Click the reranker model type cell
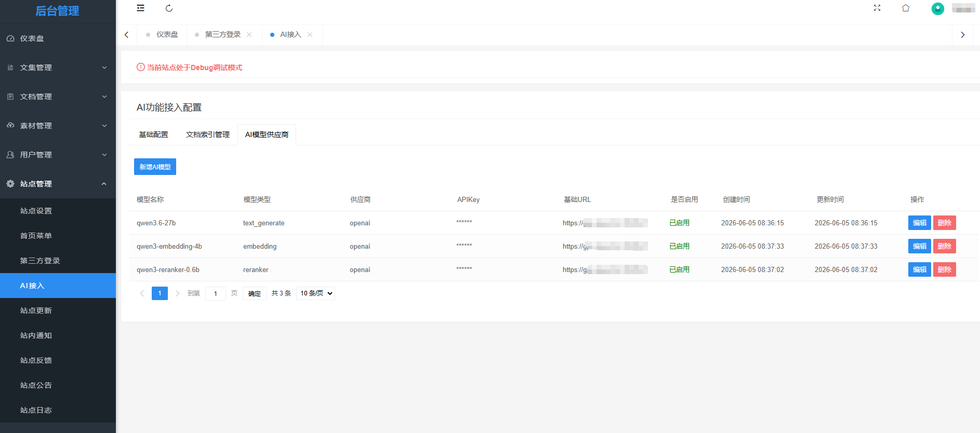The height and width of the screenshot is (433, 980). tap(256, 269)
